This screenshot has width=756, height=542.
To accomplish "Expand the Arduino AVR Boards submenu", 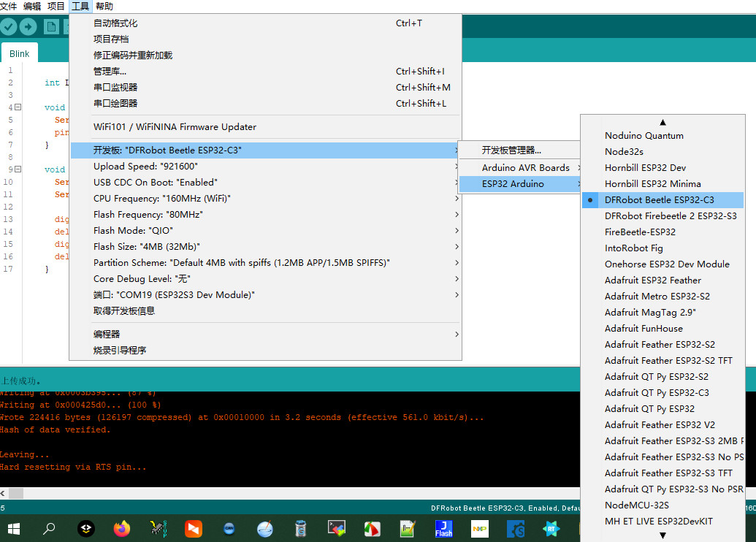I will tap(519, 168).
